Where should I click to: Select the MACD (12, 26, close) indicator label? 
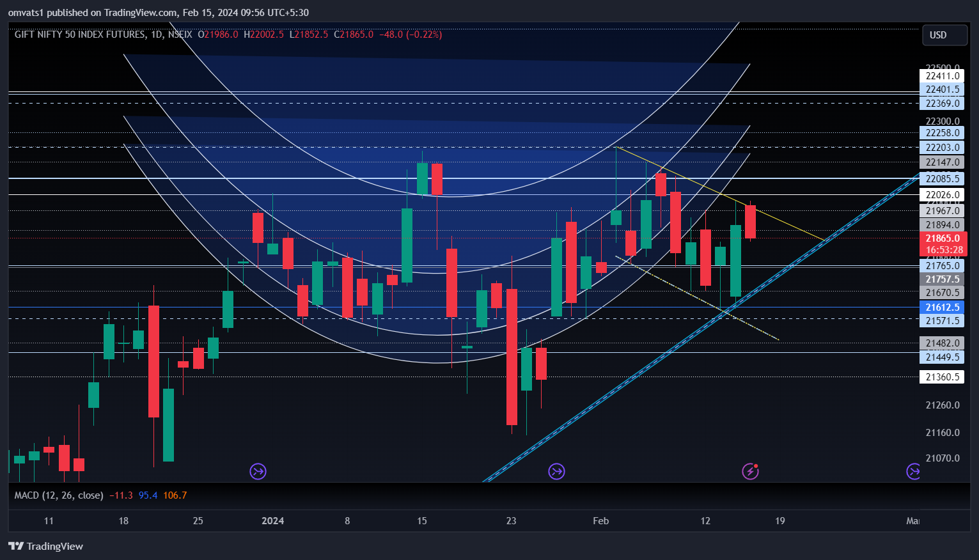point(59,495)
